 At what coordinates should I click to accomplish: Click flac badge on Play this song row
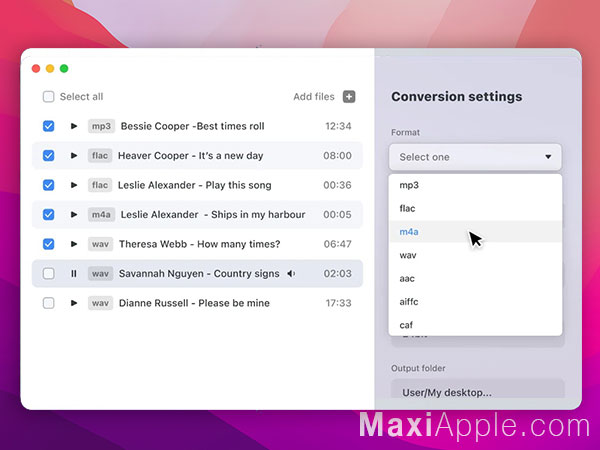coord(100,185)
